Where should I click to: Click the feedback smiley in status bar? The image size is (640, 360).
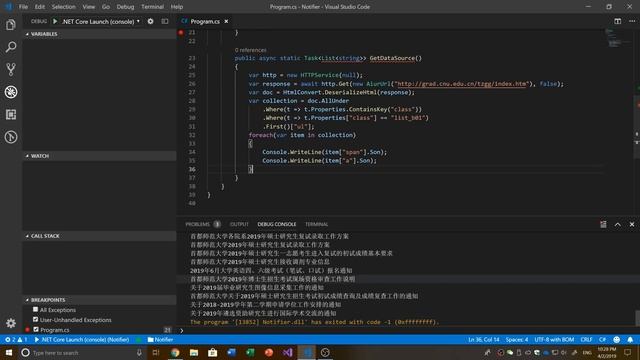tap(617, 340)
